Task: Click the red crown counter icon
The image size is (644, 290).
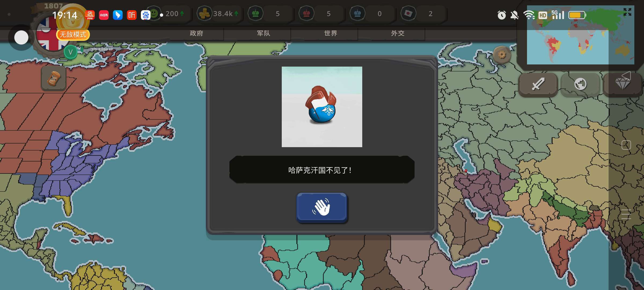Action: click(x=306, y=14)
